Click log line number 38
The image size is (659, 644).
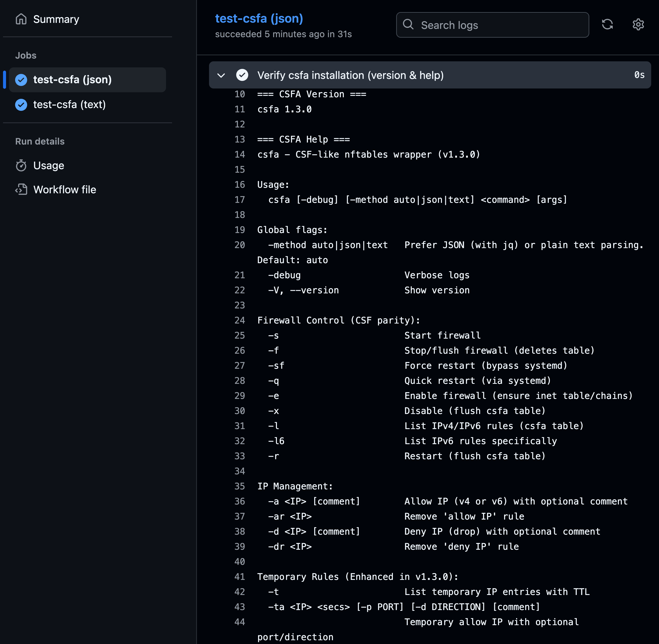point(240,531)
